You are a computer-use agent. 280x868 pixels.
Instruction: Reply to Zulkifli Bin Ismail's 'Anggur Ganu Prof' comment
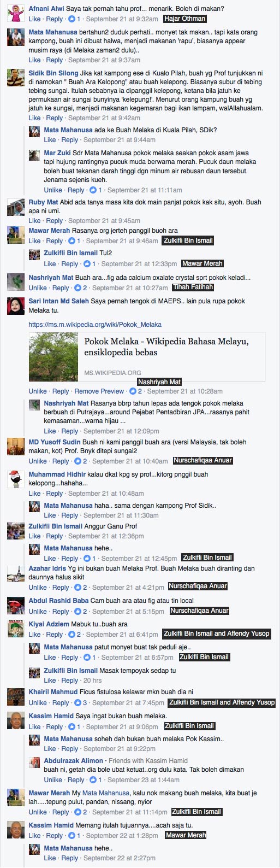point(54,536)
